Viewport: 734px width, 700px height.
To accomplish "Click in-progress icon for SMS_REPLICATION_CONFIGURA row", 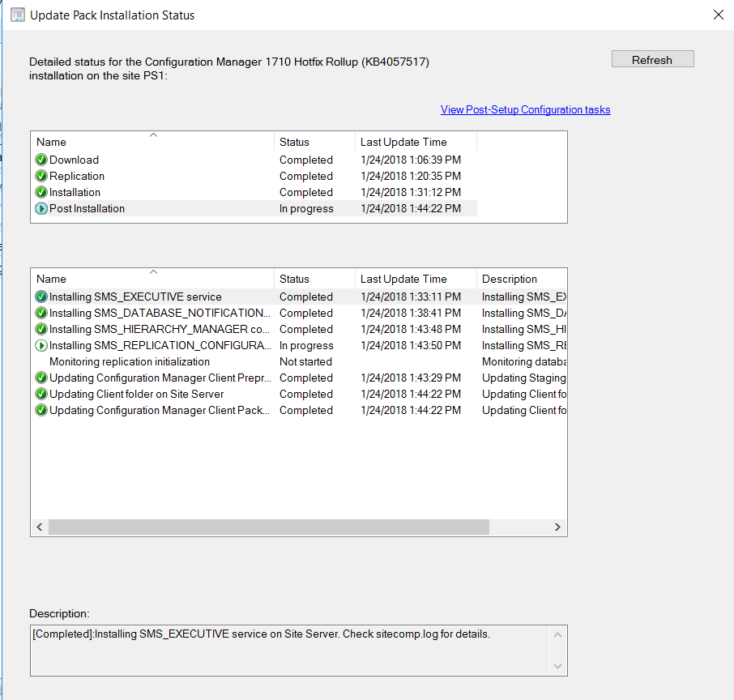I will tap(41, 346).
